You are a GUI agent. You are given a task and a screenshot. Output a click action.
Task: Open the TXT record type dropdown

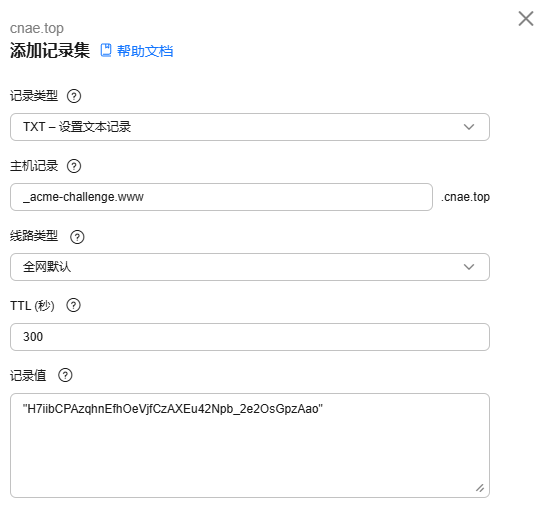(250, 127)
